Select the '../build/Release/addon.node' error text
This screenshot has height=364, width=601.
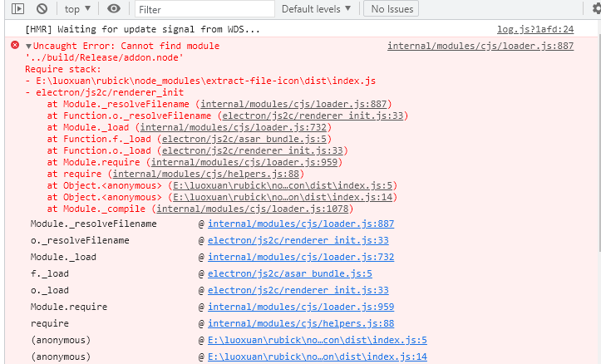[x=104, y=57]
